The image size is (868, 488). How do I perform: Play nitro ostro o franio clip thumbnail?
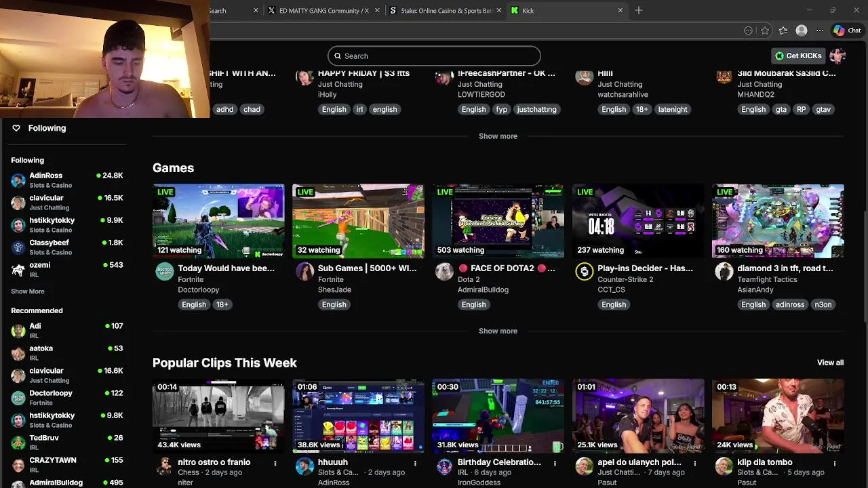(x=218, y=415)
